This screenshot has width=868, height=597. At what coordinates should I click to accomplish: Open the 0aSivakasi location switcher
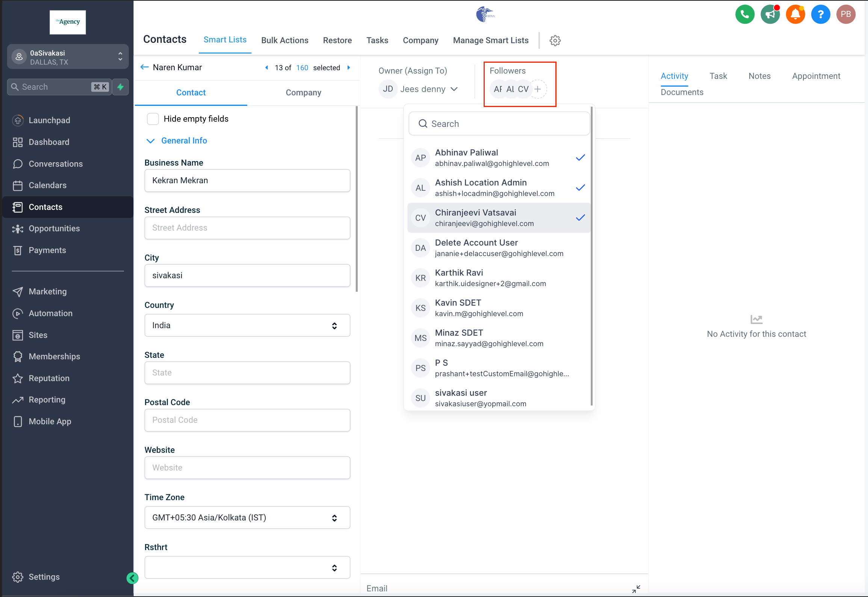(68, 57)
